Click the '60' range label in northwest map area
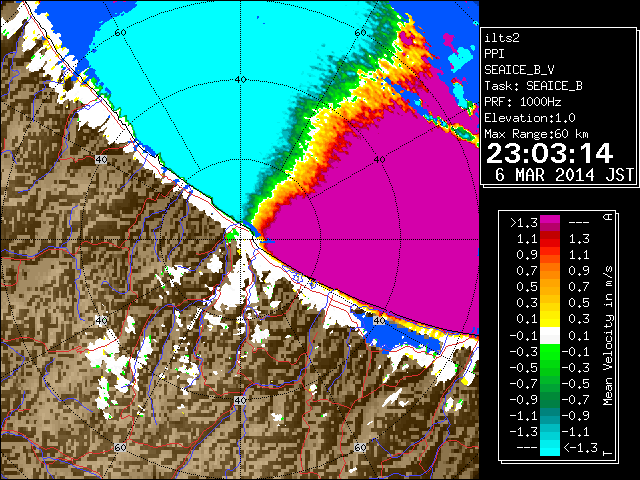Screen dimensions: 640x480 (120, 33)
